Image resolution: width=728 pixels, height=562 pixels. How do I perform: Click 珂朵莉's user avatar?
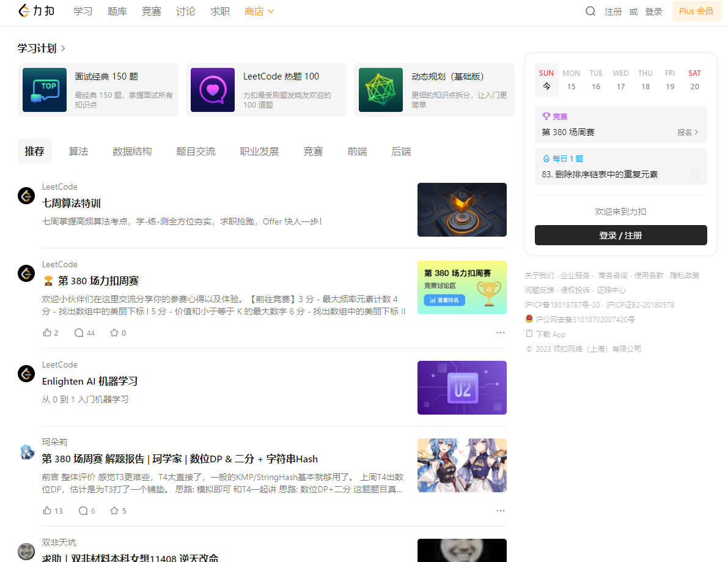coord(26,451)
